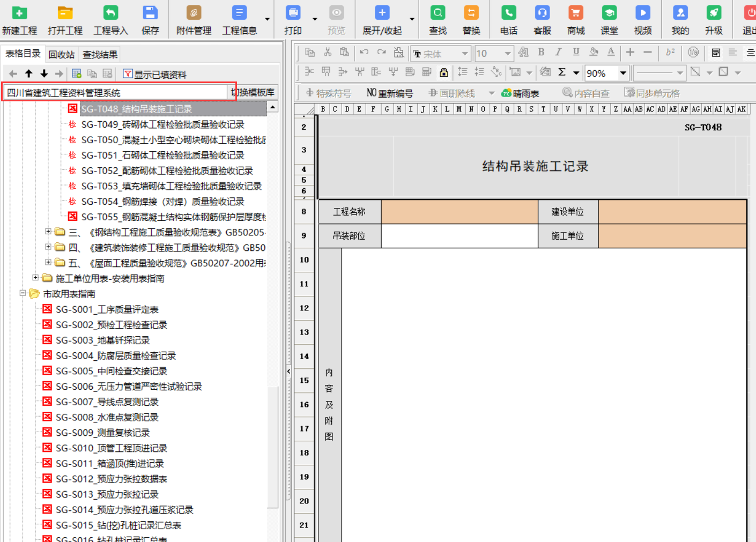
Task: Select SG-T051_石砌体工程检验批质量验收记录
Action: point(162,155)
